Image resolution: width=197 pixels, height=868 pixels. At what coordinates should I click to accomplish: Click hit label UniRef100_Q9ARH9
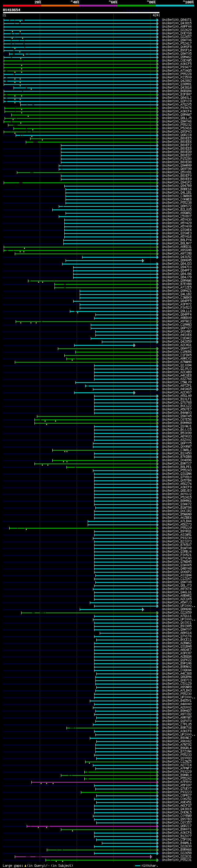[176, 165]
